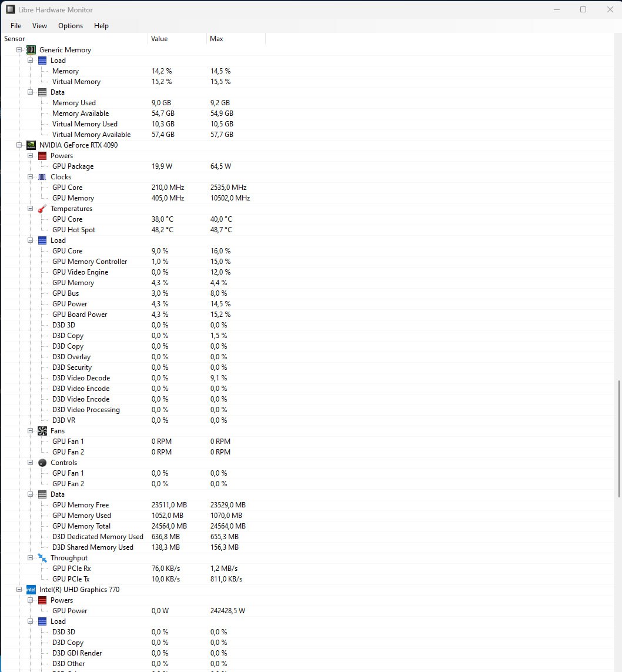Click the Data icon under Generic Memory
The height and width of the screenshot is (672, 622).
tap(42, 92)
